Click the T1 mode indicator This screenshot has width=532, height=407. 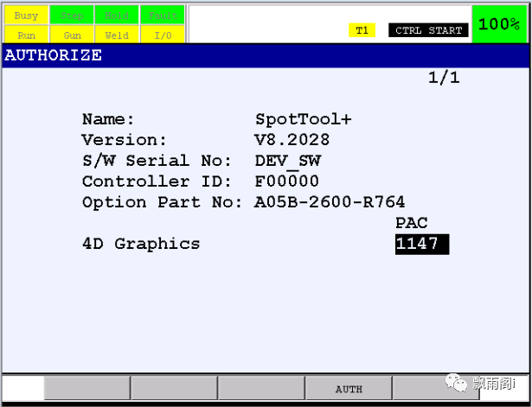pyautogui.click(x=362, y=30)
